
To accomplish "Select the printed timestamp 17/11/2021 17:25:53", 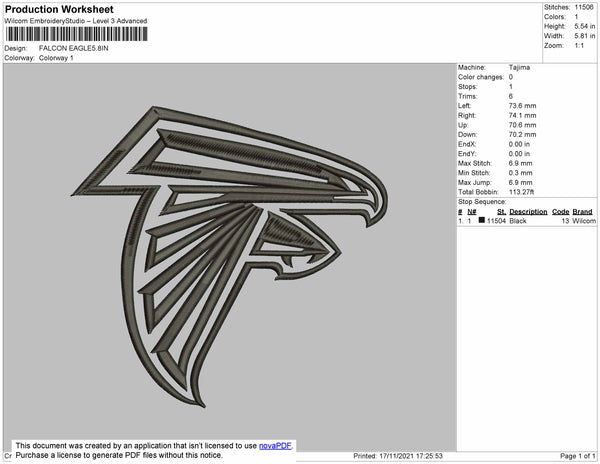I will point(411,456).
